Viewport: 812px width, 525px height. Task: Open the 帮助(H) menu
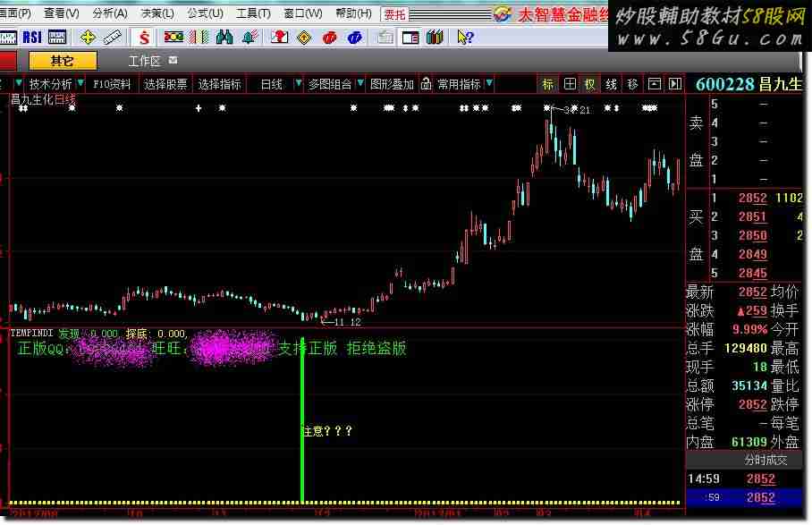[x=353, y=13]
